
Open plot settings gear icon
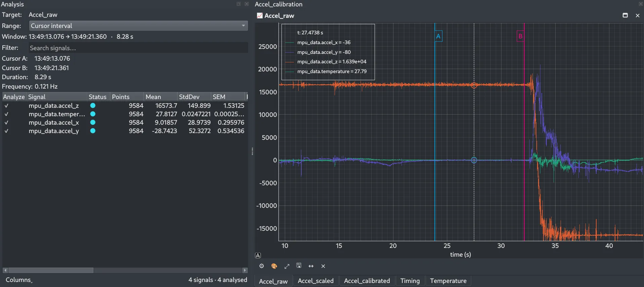(261, 266)
